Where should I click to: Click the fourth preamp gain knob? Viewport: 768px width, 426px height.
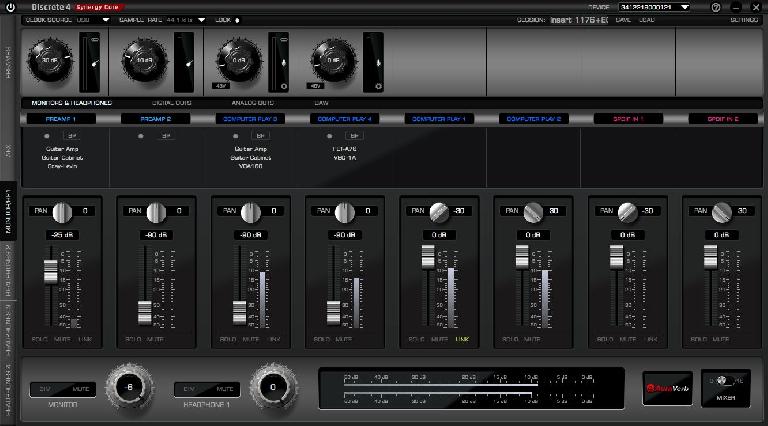pos(334,60)
